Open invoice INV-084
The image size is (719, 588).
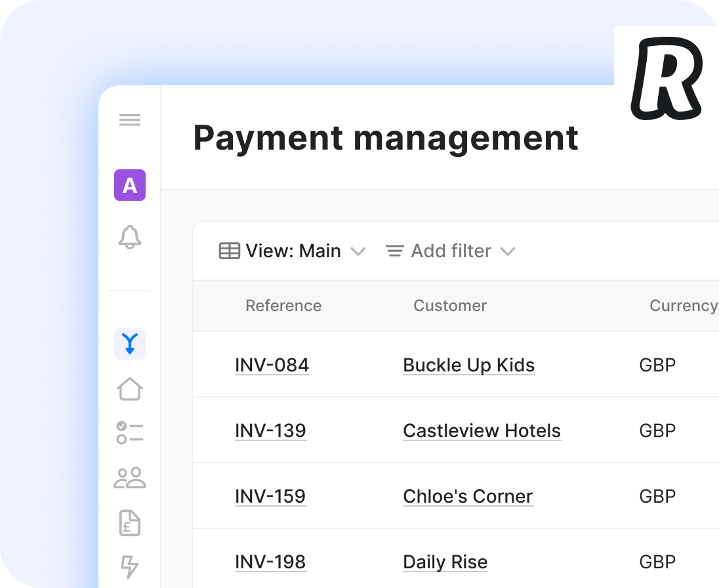(x=272, y=365)
